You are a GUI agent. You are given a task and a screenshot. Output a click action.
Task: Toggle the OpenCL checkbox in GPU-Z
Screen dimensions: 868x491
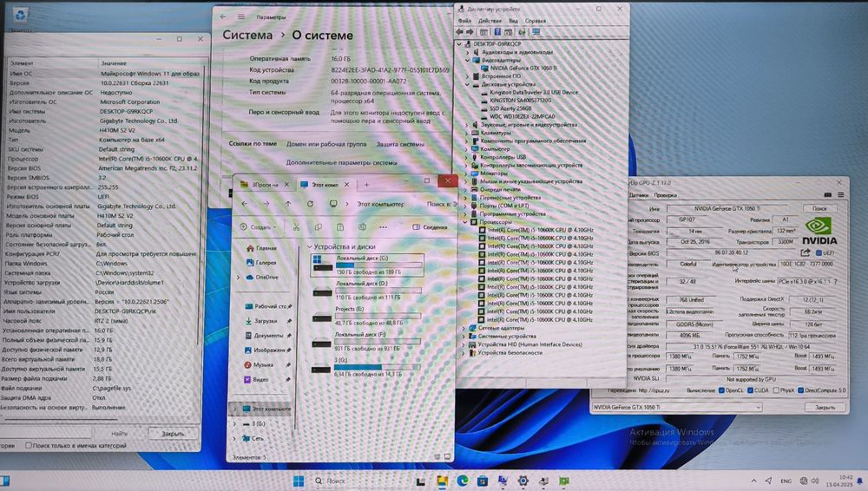click(x=721, y=390)
